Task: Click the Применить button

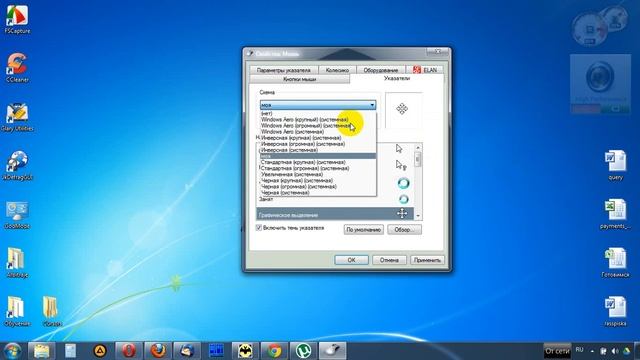Action: click(427, 260)
